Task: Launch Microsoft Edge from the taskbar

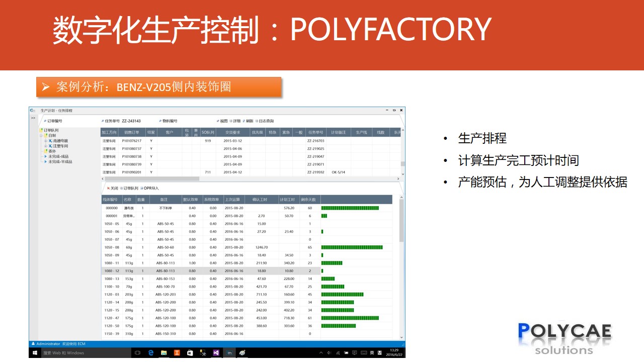Action: [x=151, y=353]
